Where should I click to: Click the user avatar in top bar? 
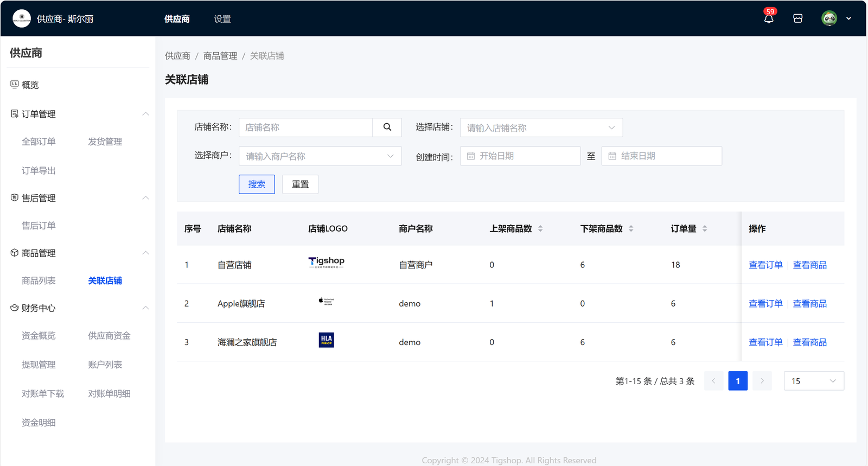point(829,18)
